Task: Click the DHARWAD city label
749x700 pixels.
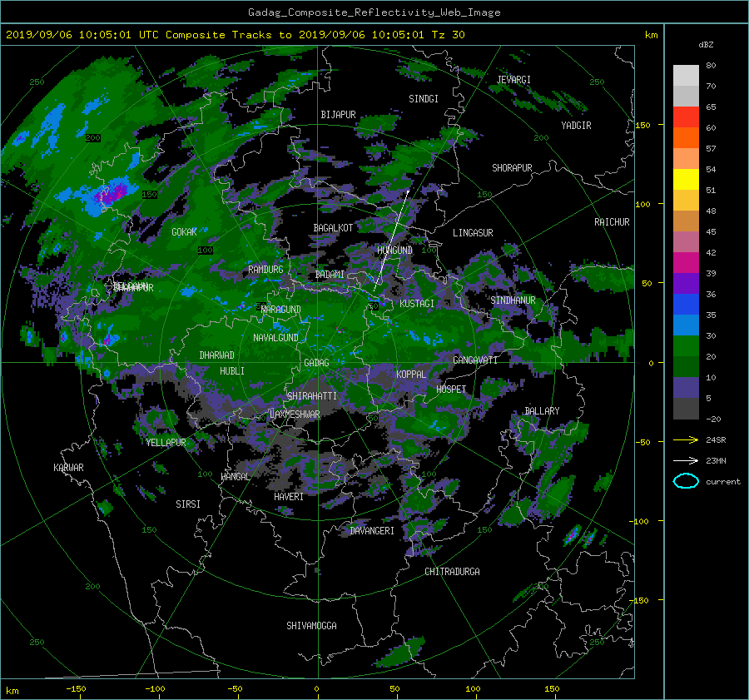Action: tap(217, 355)
